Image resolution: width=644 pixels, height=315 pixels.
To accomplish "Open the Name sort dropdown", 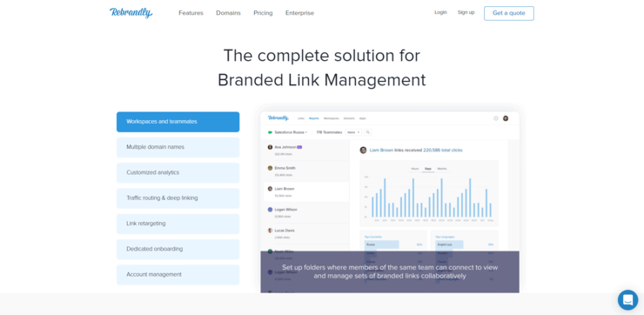I will (x=352, y=132).
